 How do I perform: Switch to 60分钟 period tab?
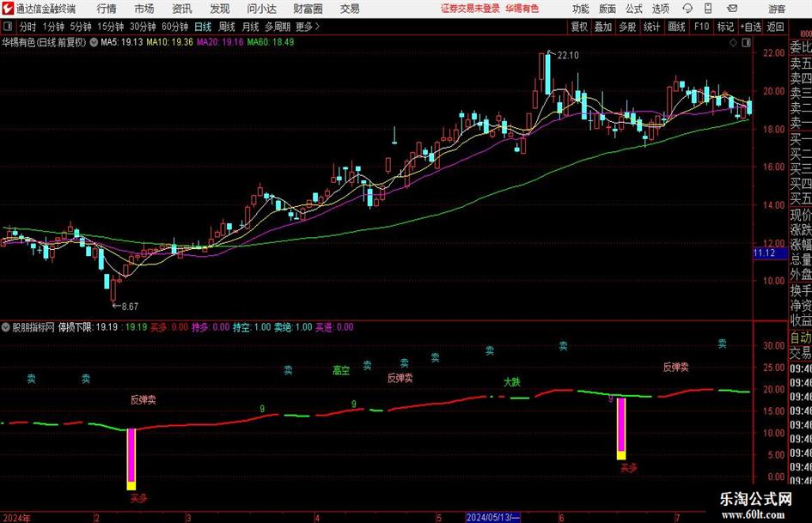click(175, 27)
